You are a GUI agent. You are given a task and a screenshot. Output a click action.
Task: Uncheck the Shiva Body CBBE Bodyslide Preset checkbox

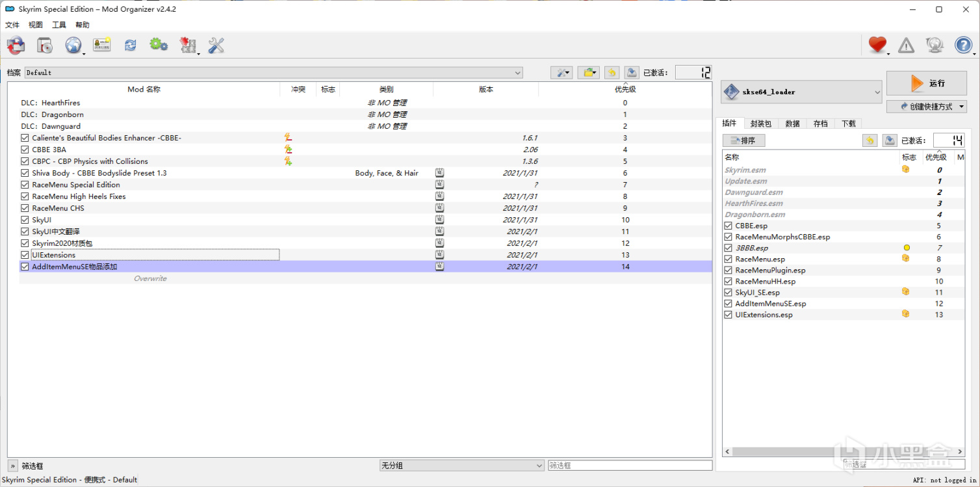(25, 173)
